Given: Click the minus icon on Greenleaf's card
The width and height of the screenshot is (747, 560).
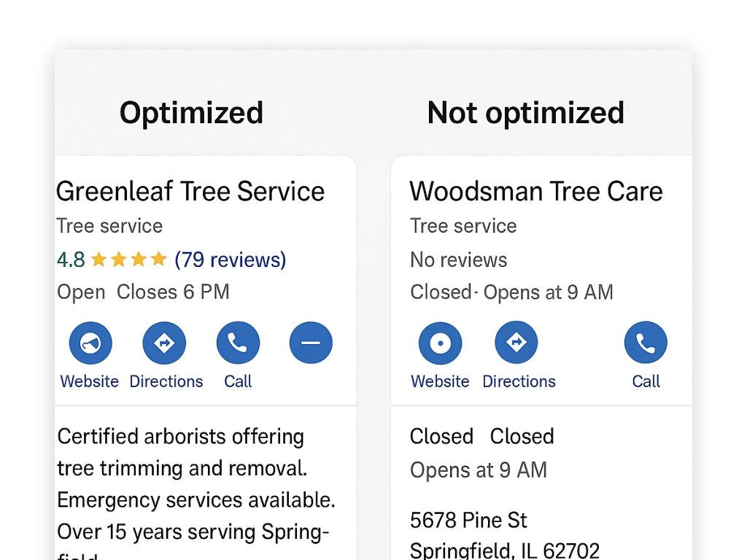Looking at the screenshot, I should point(311,343).
